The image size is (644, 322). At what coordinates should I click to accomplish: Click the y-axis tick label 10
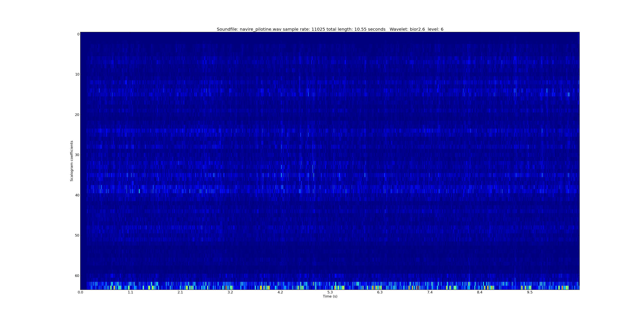coord(77,74)
